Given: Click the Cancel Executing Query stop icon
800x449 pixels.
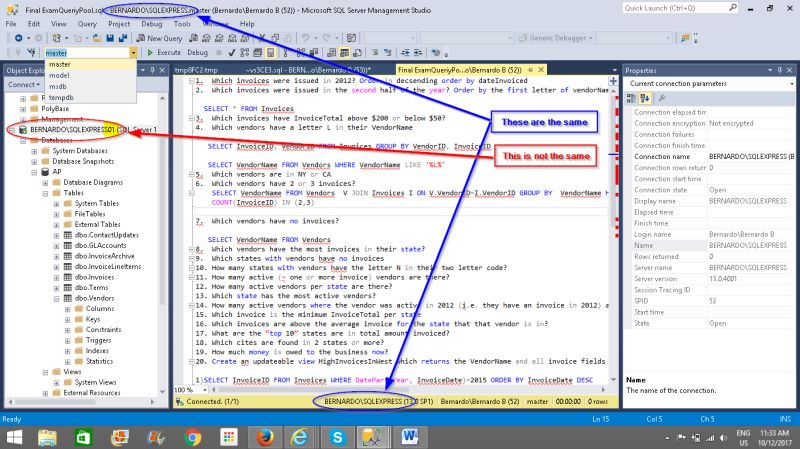Looking at the screenshot, I should point(219,53).
